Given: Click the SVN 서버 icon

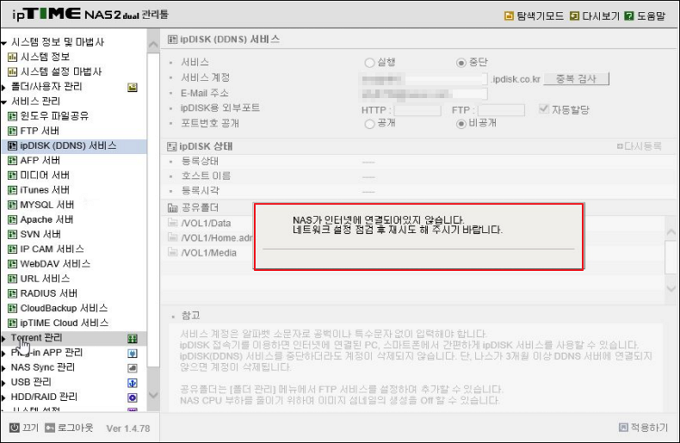Looking at the screenshot, I should (13, 235).
